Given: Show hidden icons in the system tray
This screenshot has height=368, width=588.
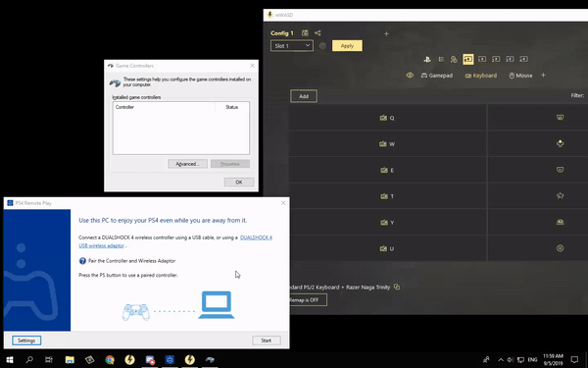Looking at the screenshot, I should 501,360.
